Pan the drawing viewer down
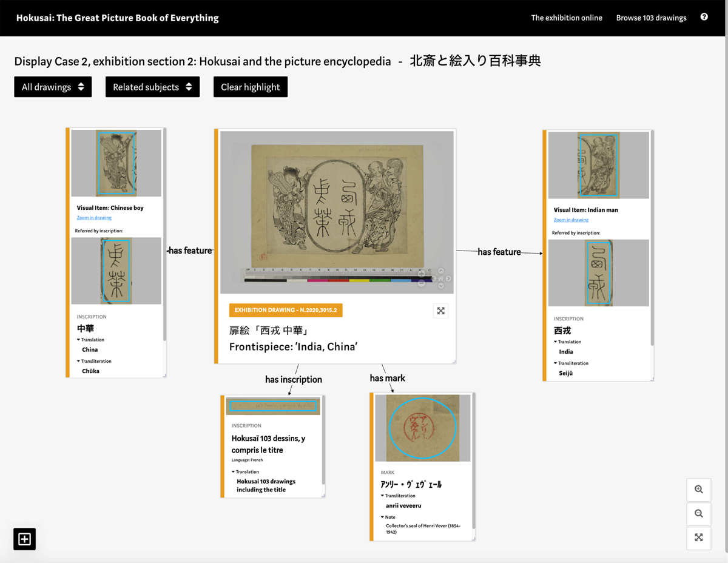728x563 pixels. pyautogui.click(x=441, y=286)
